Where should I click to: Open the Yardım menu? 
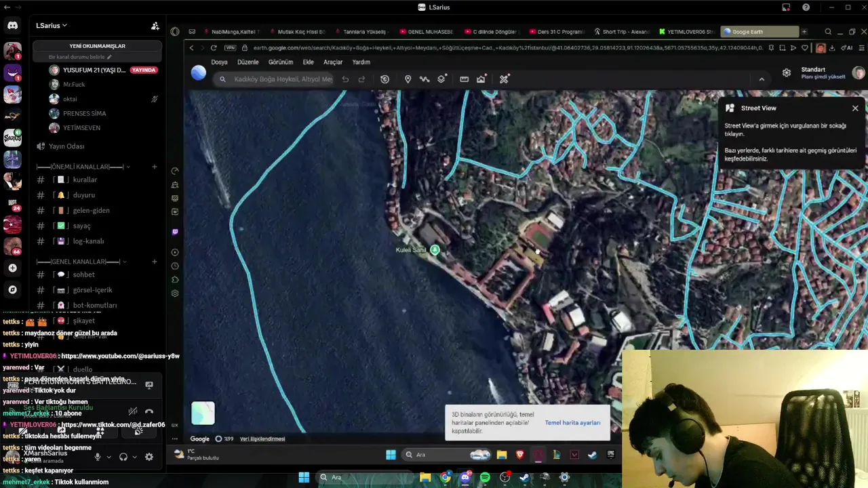(x=361, y=62)
